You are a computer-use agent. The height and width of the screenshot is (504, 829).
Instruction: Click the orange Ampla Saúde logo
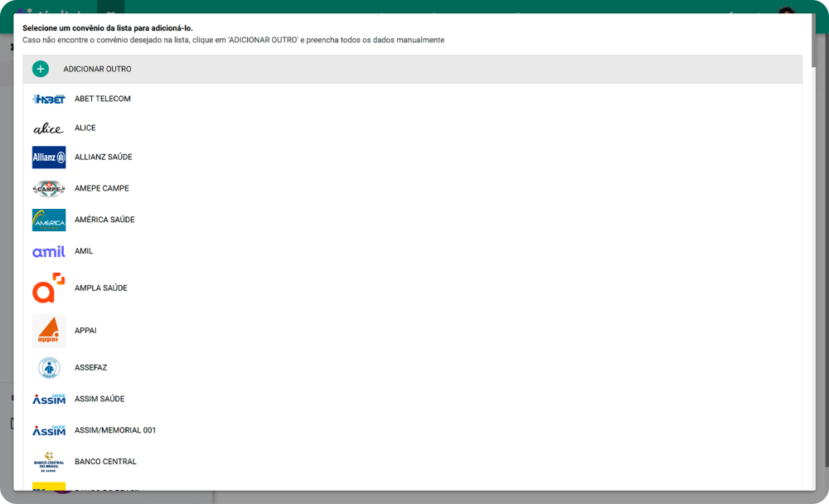tap(49, 288)
